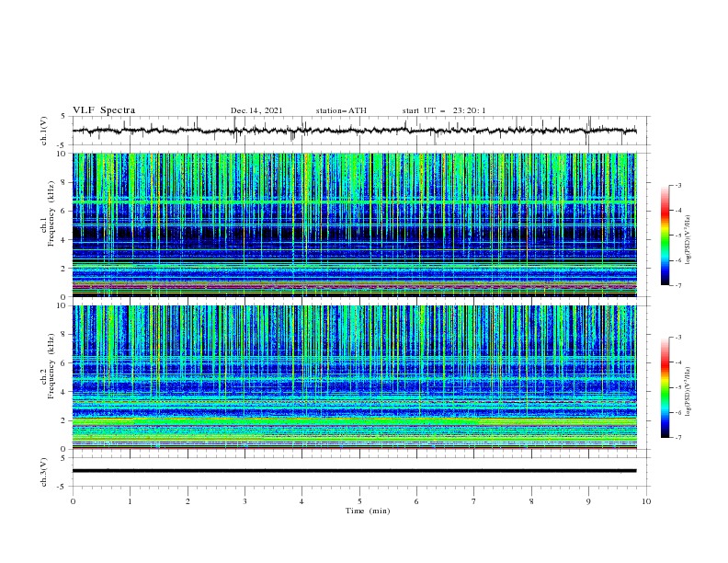The height and width of the screenshot is (563, 728).
Task: Click the ch.3(V) axis label
Action: click(x=44, y=472)
